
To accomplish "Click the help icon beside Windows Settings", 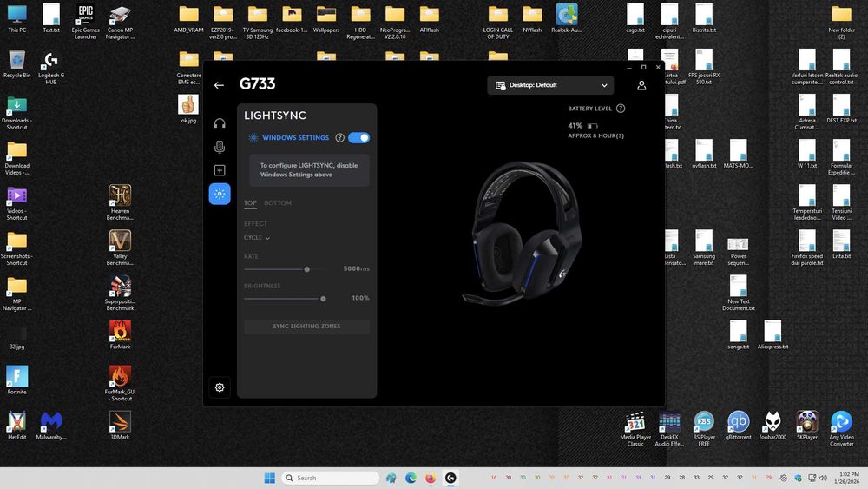I will [340, 138].
